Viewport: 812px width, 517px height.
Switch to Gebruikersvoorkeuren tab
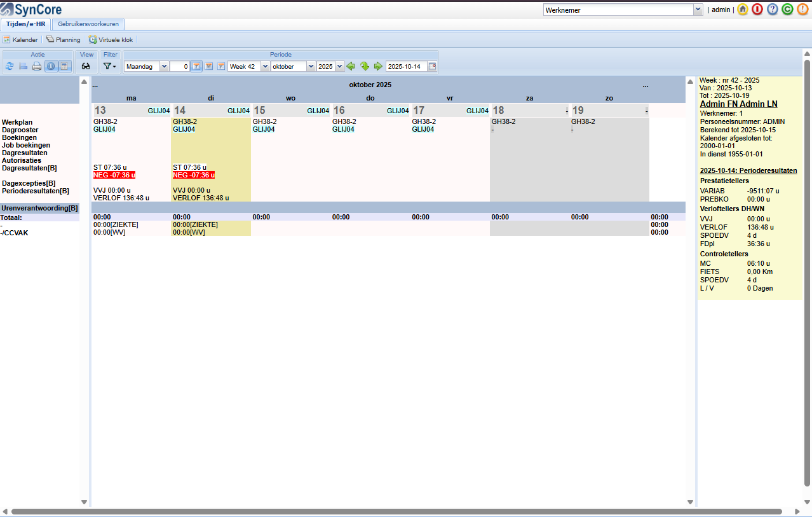click(x=88, y=24)
